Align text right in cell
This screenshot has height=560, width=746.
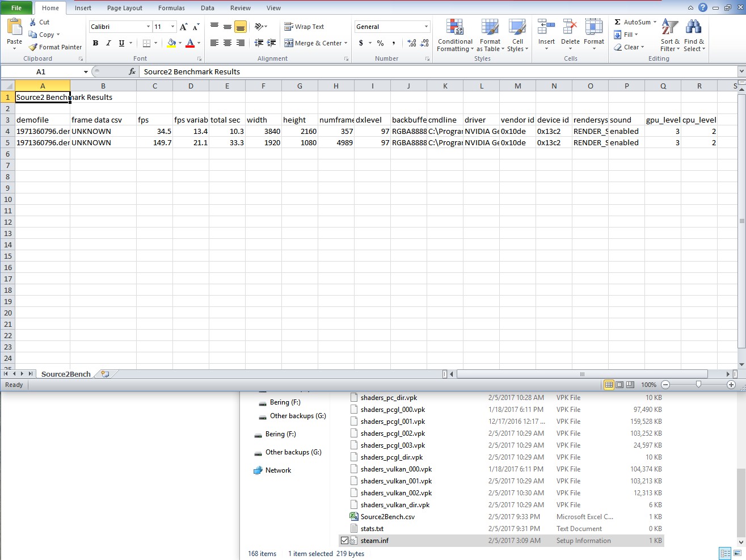(x=241, y=43)
